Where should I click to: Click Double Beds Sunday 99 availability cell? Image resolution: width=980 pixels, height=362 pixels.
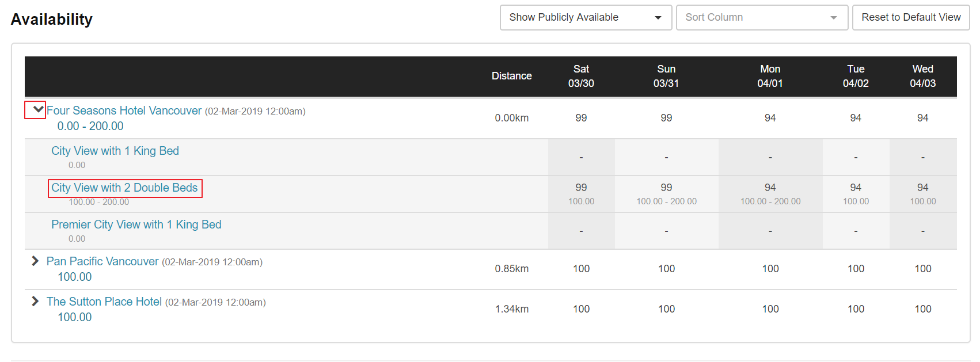click(666, 188)
